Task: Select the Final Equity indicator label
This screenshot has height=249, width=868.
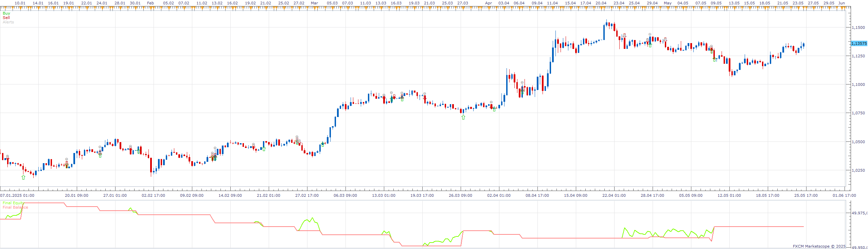Action: click(x=13, y=203)
